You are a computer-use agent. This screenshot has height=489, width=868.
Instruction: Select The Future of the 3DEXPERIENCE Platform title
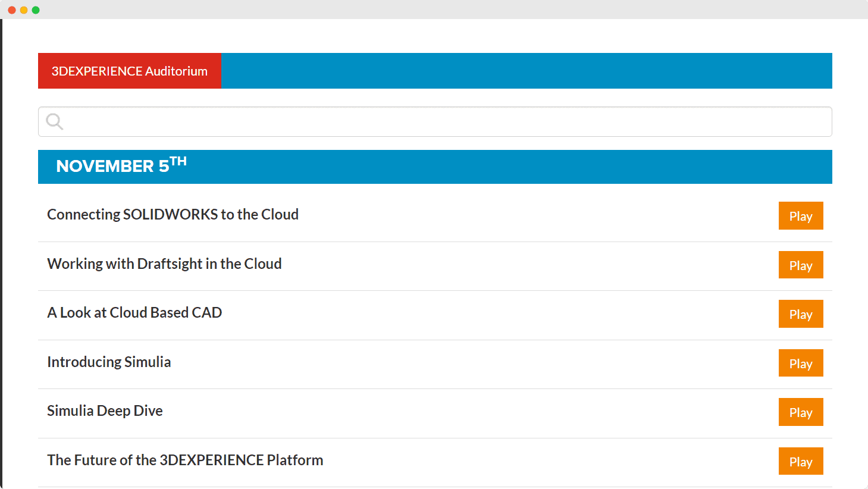185,460
